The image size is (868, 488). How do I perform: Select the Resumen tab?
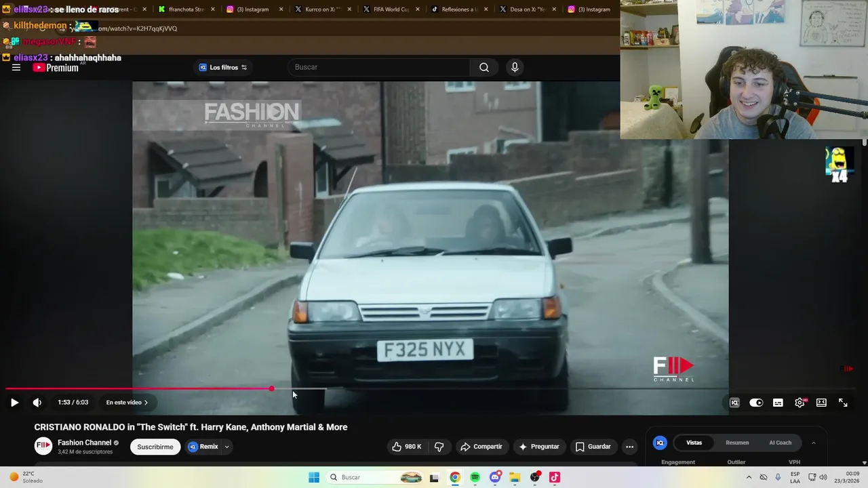coord(737,443)
